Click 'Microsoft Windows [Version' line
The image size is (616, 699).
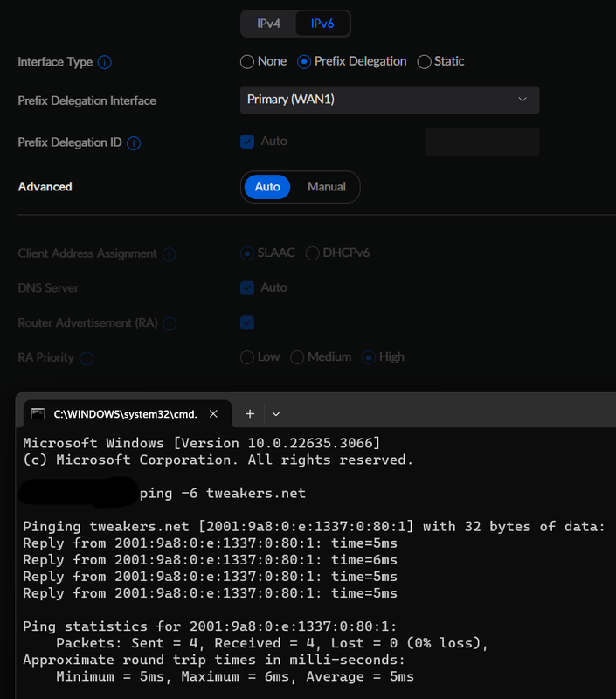(202, 443)
